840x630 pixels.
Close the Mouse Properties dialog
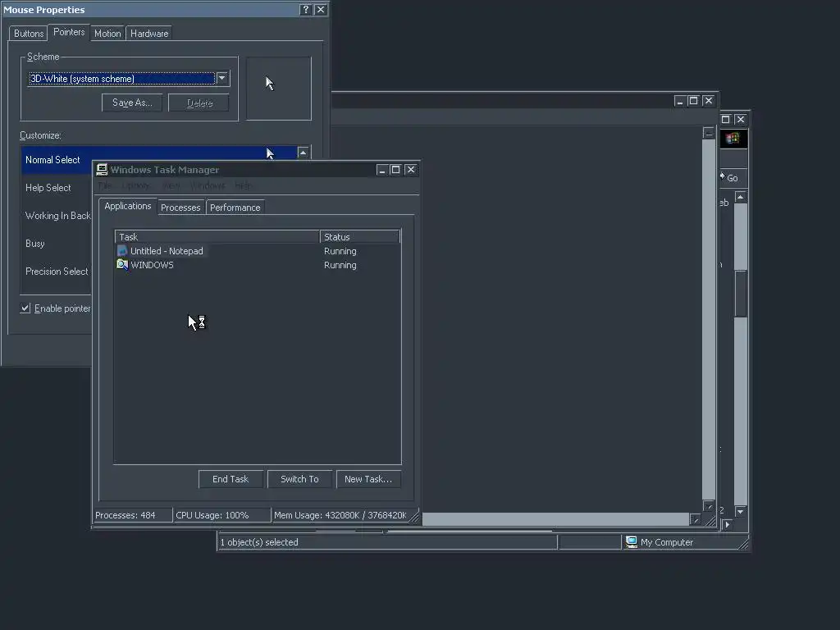[321, 10]
